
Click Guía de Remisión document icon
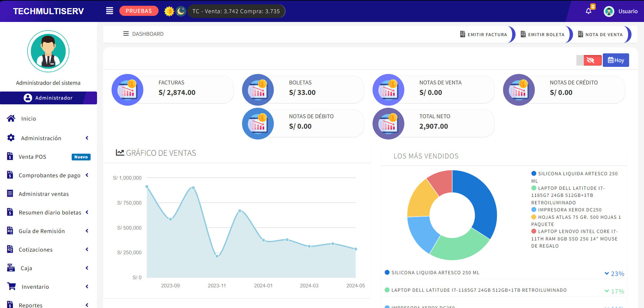(x=10, y=231)
